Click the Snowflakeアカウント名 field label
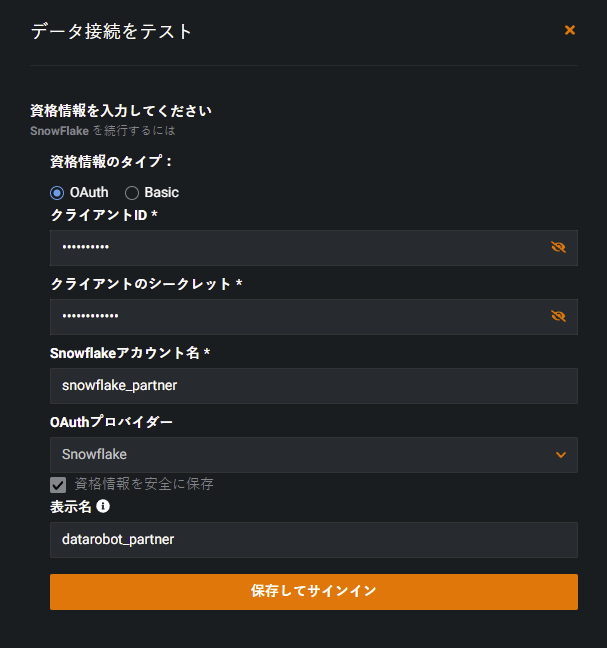The height and width of the screenshot is (648, 607). (129, 353)
